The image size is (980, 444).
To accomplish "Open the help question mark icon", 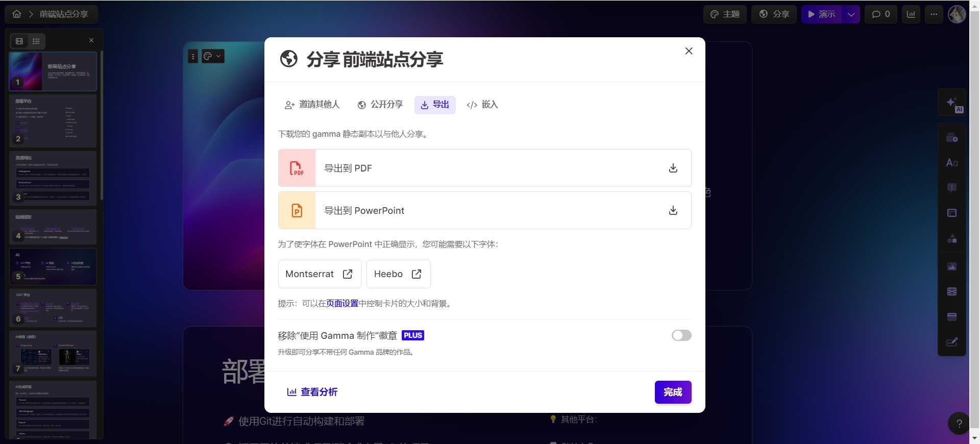I will (959, 423).
